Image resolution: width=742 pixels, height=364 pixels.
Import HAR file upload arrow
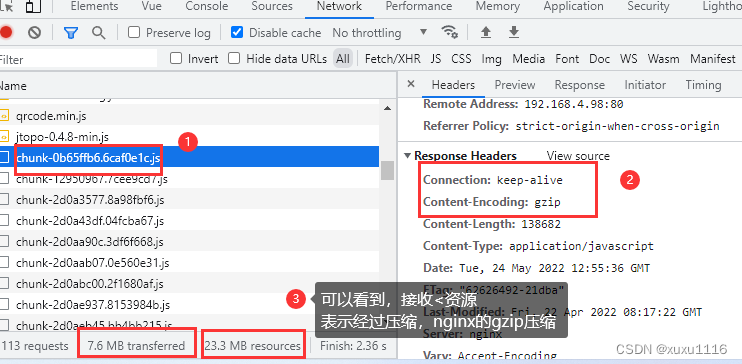coord(486,32)
